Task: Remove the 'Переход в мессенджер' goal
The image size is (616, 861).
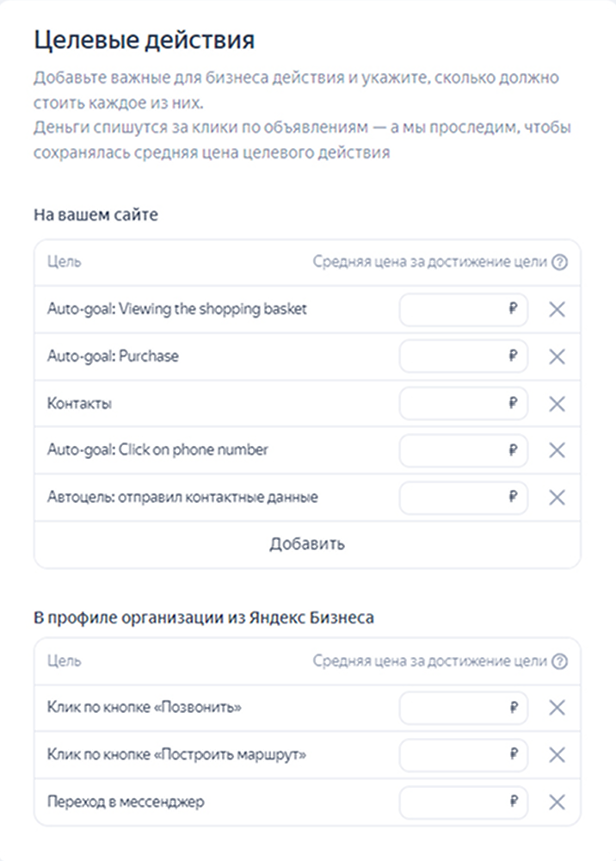Action: pos(557,802)
